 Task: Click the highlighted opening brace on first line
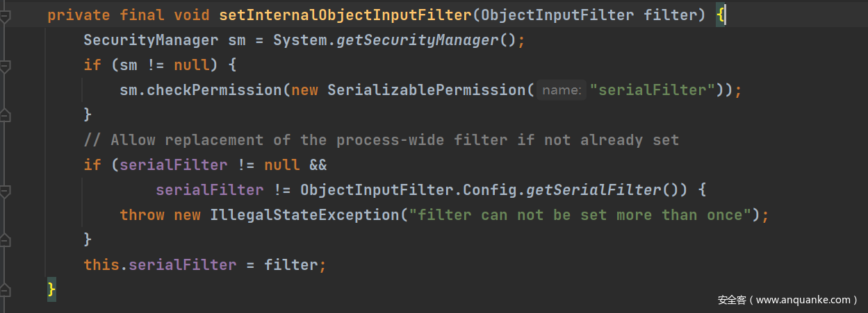click(721, 15)
